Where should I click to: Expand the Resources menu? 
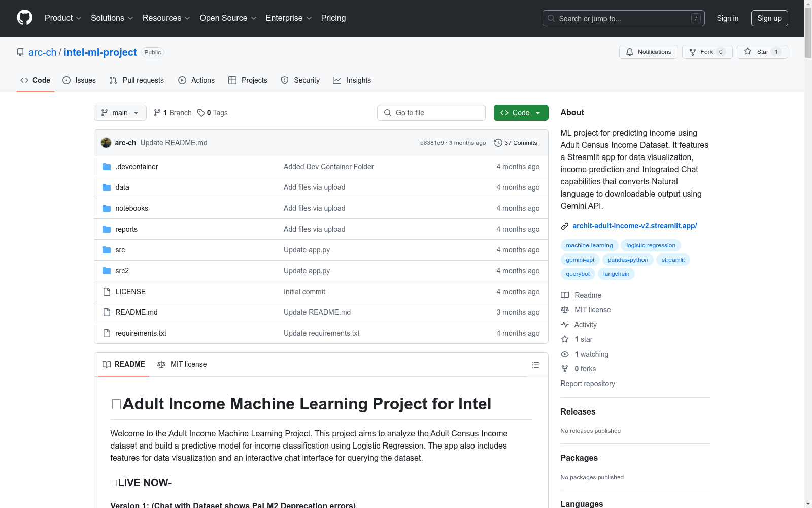[166, 18]
